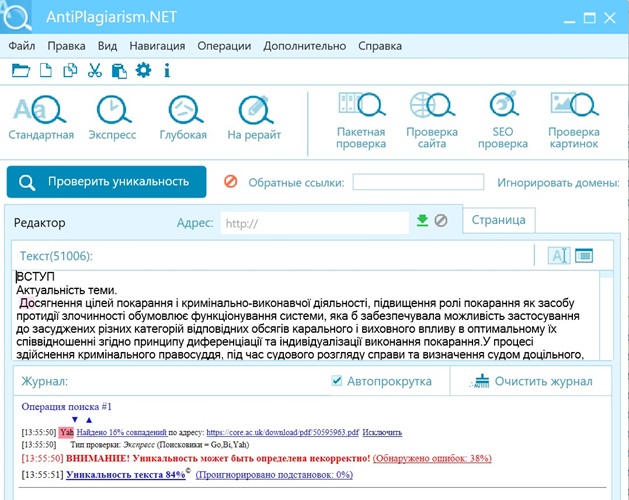Open Проверка сайта
The width and height of the screenshot is (629, 500).
[432, 120]
